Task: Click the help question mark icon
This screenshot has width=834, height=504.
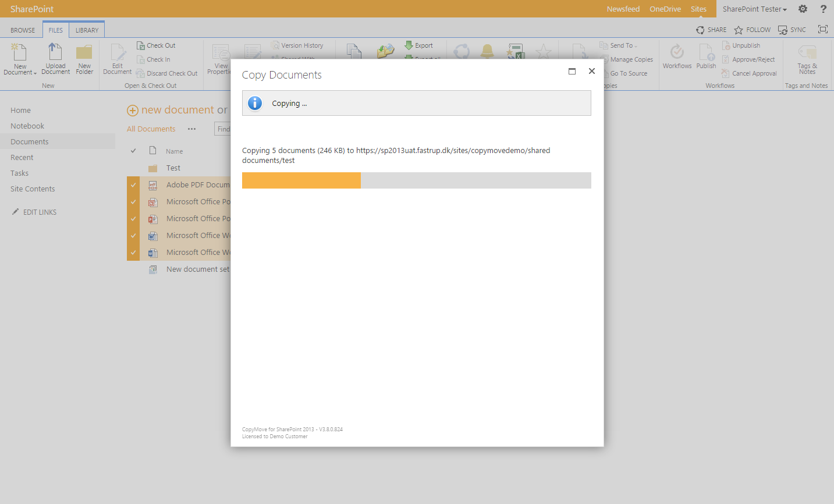Action: pos(823,9)
